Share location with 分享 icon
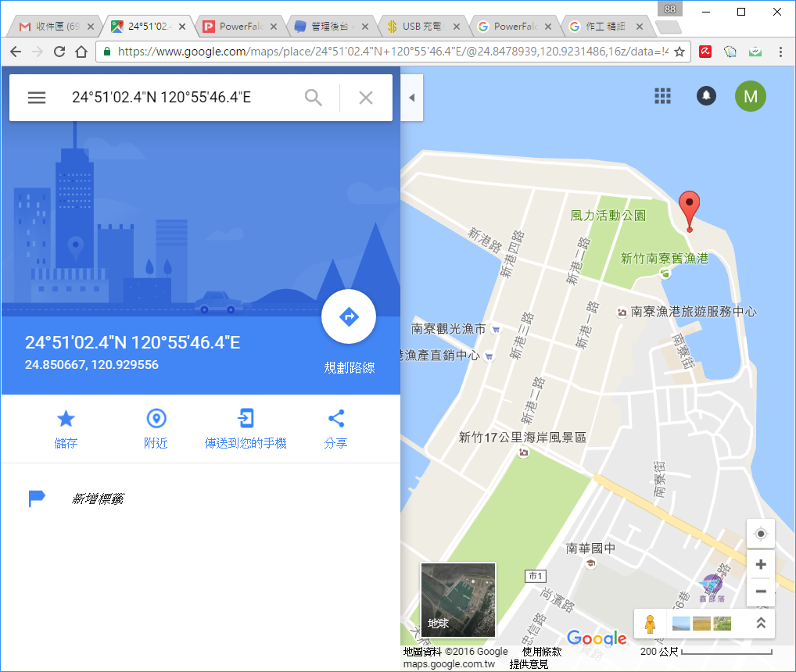Screen dimensions: 796x672 [335, 429]
